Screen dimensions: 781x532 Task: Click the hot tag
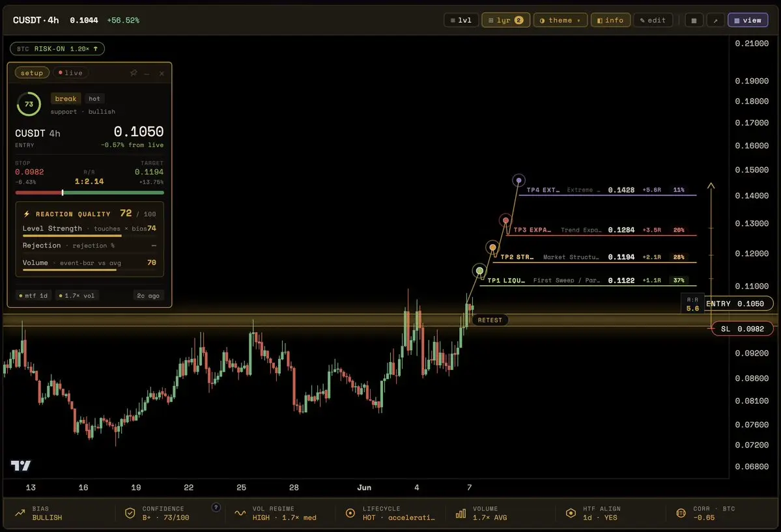tap(94, 98)
